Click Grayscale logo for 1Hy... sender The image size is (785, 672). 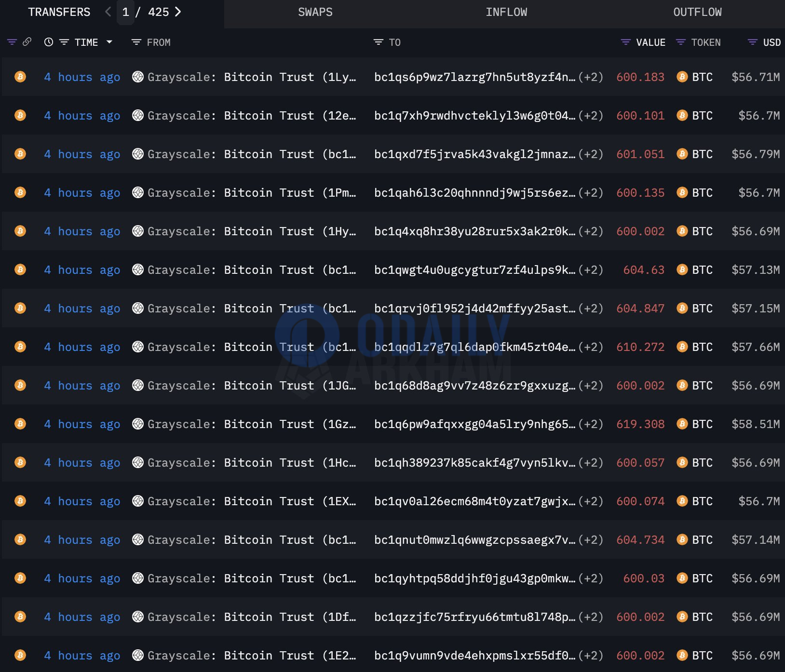tap(138, 231)
